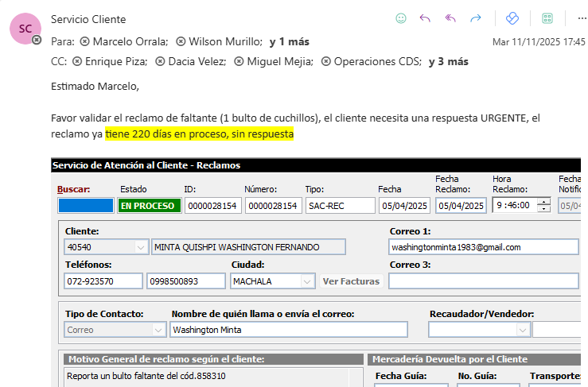Click the EN PROCESO status button
Screen dimensions: 588x387
point(147,206)
